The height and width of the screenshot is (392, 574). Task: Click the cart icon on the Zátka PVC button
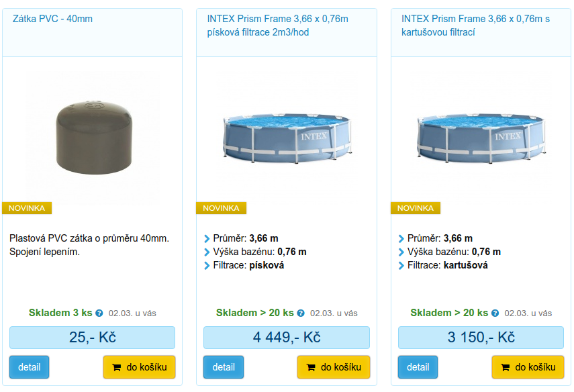point(116,368)
